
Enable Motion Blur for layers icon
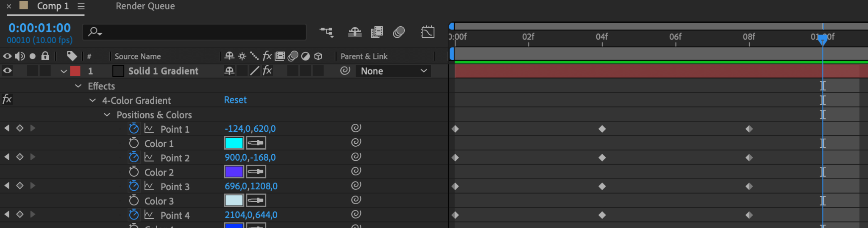(x=399, y=32)
